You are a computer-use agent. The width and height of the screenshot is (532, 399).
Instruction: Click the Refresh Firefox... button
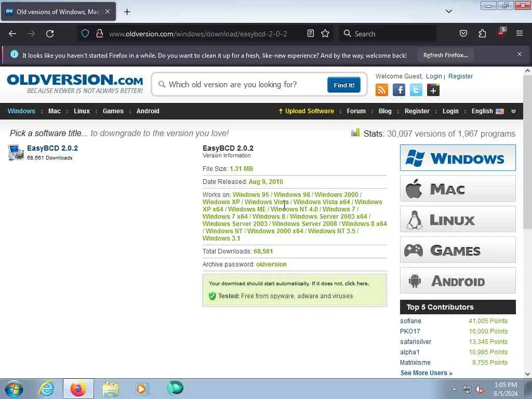click(445, 55)
